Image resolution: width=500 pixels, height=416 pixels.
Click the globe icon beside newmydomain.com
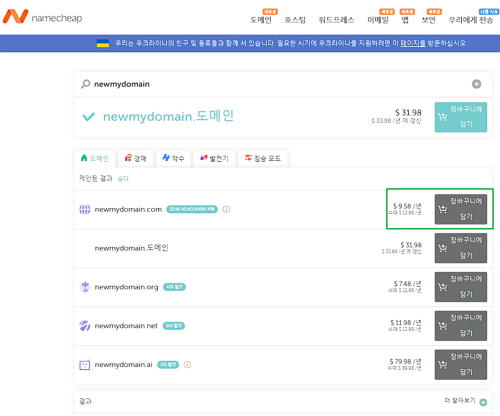[85, 209]
